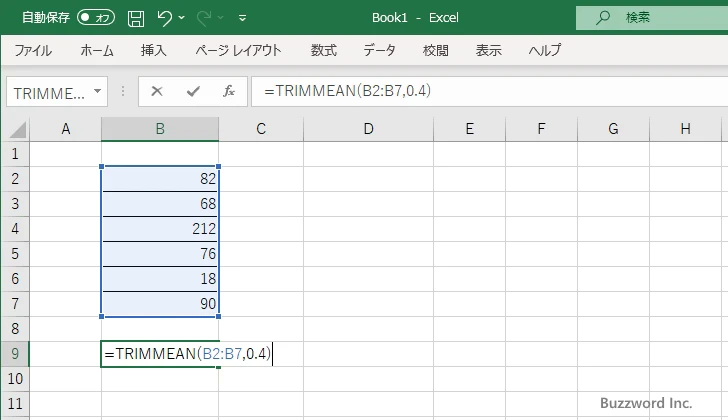Viewport: 728px width, 420px height.
Task: Open the 表示 ribbon tab
Action: [488, 50]
